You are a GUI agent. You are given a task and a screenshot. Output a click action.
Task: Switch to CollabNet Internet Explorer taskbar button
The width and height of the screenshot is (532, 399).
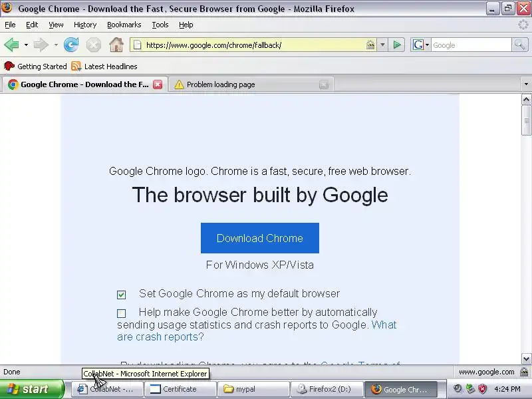[106, 389]
